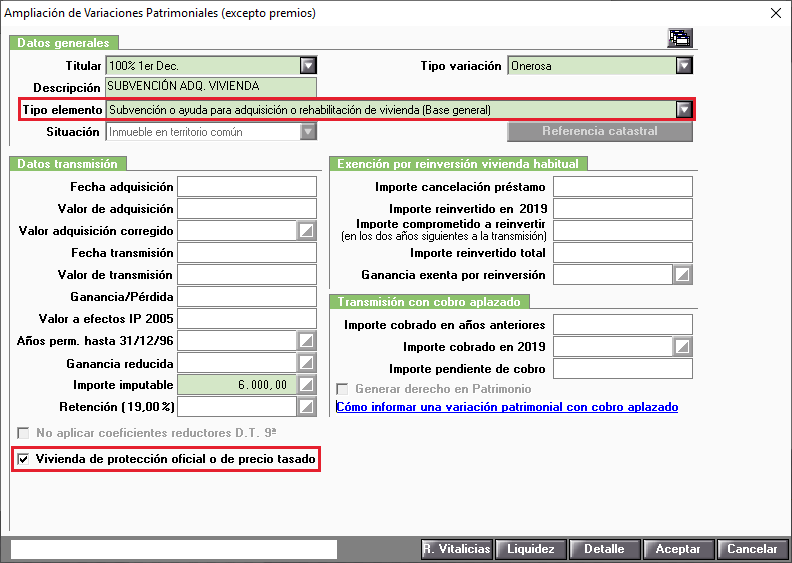
Task: Click the Valor adquisición corregido field
Action: pos(237,231)
